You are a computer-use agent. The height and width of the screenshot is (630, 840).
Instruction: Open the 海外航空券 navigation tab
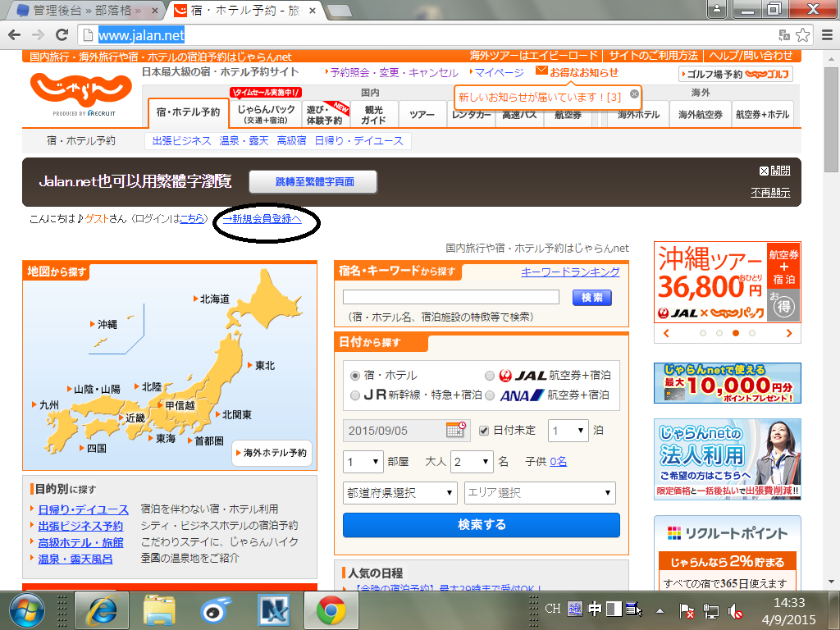701,113
